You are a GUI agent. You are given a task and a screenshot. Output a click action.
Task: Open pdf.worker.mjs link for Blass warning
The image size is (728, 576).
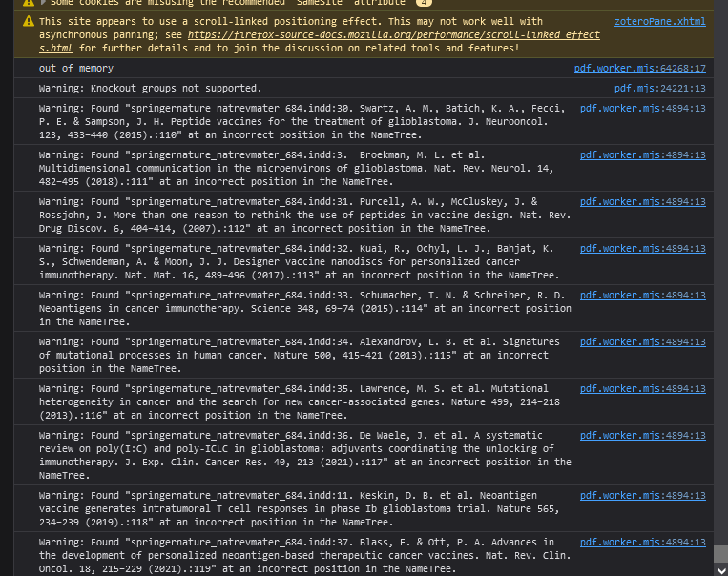(x=642, y=542)
